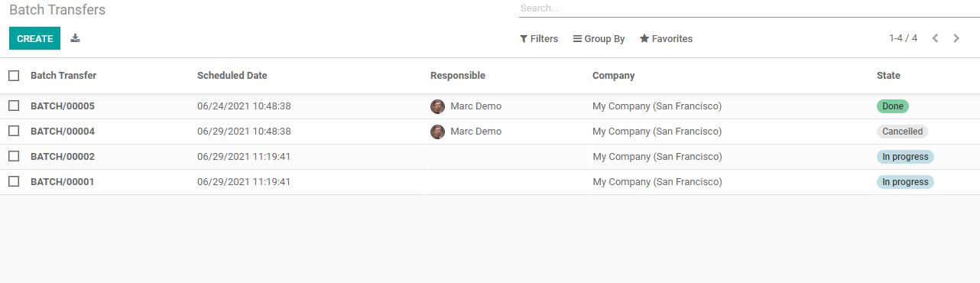Image resolution: width=980 pixels, height=283 pixels.
Task: Click into the Search field
Action: (x=749, y=8)
